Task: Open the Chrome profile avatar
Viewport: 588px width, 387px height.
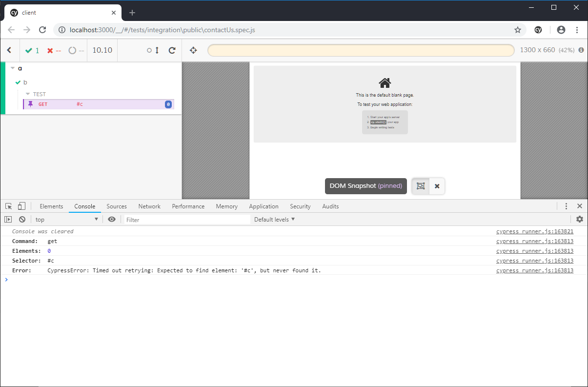Action: click(x=561, y=30)
